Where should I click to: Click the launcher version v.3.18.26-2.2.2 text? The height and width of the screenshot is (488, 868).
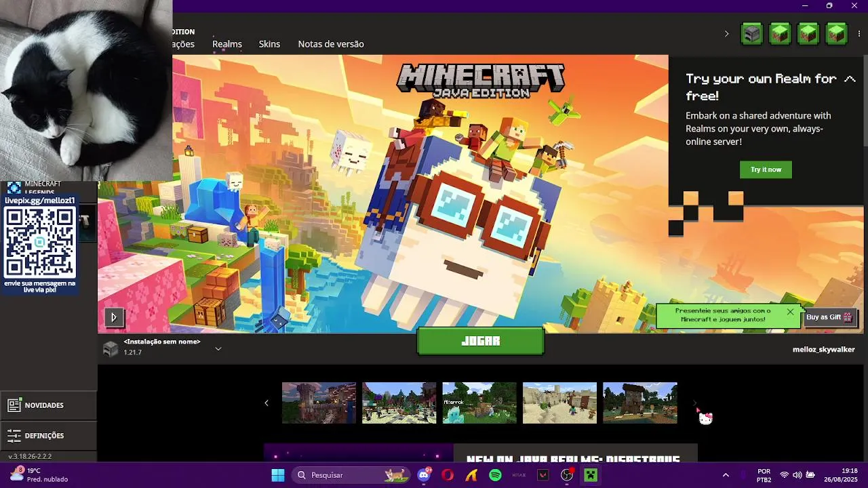29,456
